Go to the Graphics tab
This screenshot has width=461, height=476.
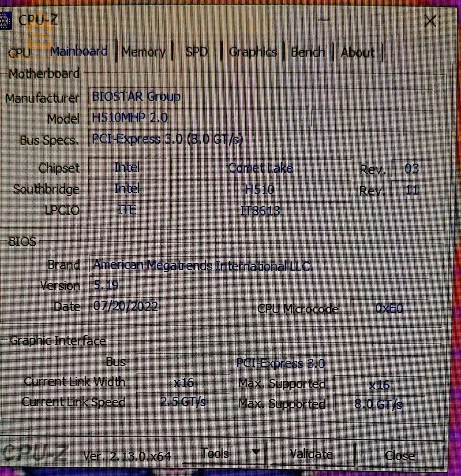tap(253, 52)
